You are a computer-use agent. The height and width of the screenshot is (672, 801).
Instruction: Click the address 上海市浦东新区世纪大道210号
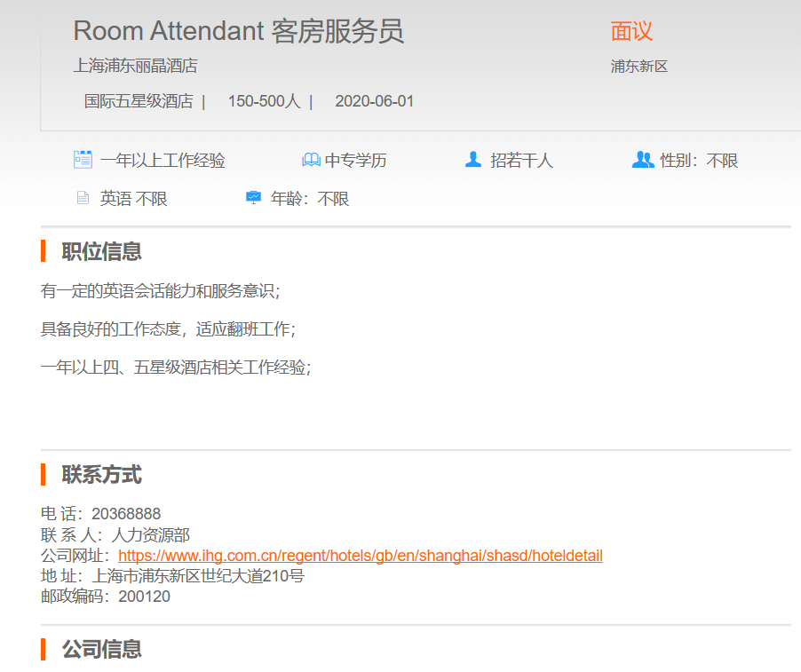click(x=197, y=576)
